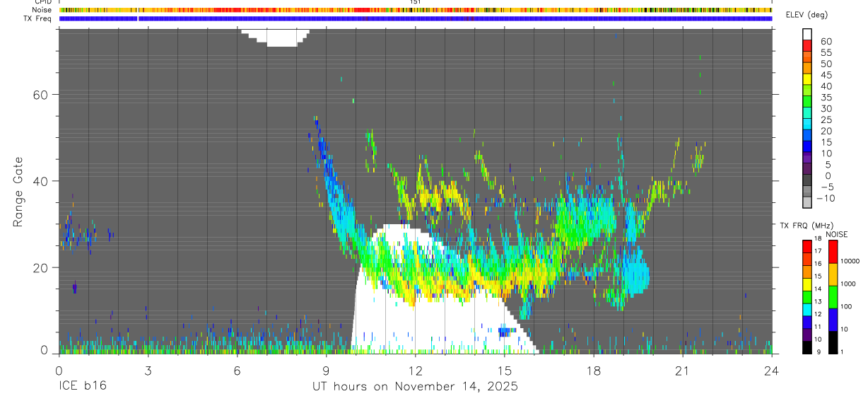868x401 pixels.
Task: Click the '3' tick label on the time axis
Action: point(148,371)
